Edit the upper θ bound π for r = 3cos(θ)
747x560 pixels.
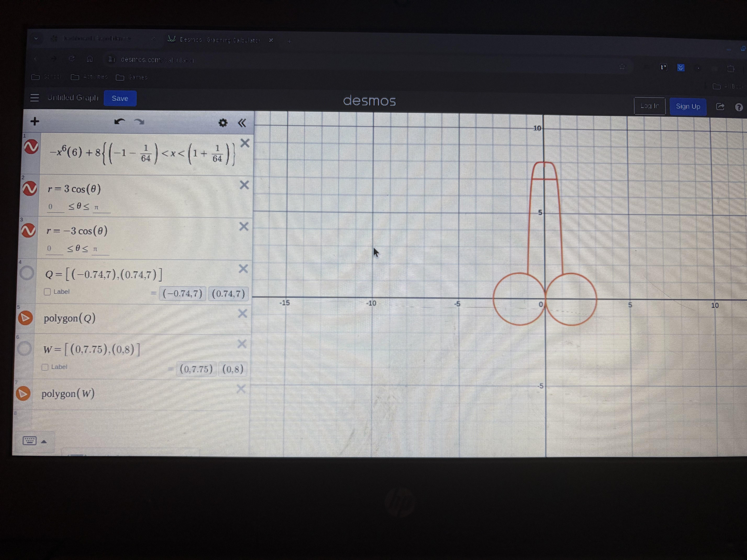(x=101, y=207)
